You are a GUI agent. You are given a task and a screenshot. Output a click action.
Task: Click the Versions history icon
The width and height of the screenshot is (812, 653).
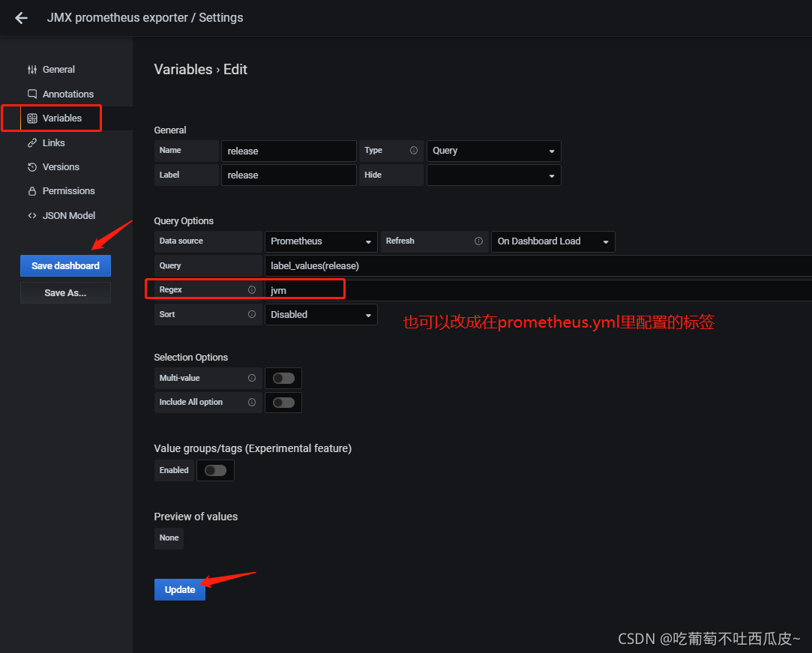[x=32, y=166]
